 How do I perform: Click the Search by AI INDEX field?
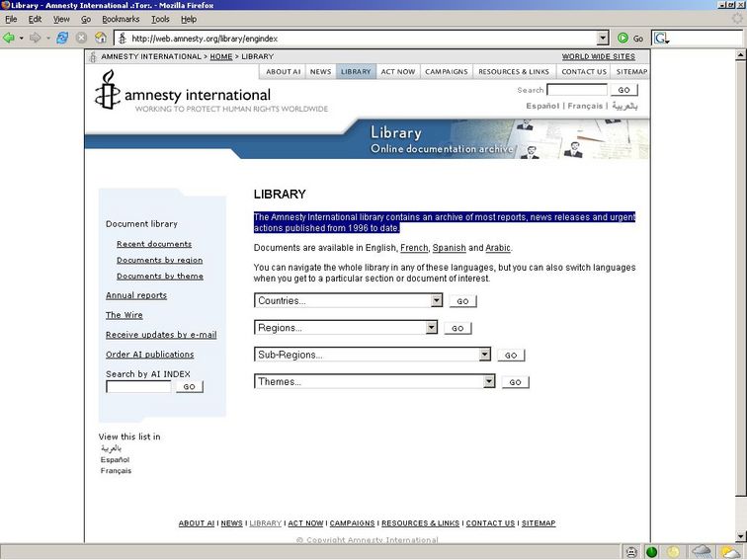click(x=138, y=387)
